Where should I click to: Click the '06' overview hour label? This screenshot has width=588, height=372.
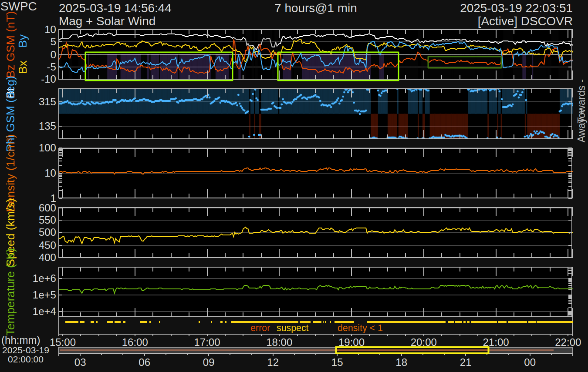[x=144, y=362]
